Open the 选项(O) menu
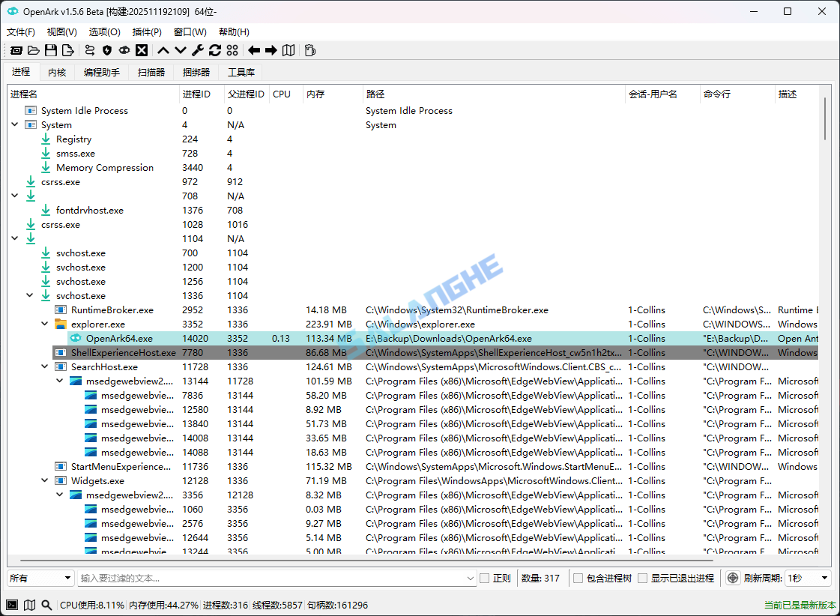This screenshot has height=616, width=840. (x=104, y=31)
